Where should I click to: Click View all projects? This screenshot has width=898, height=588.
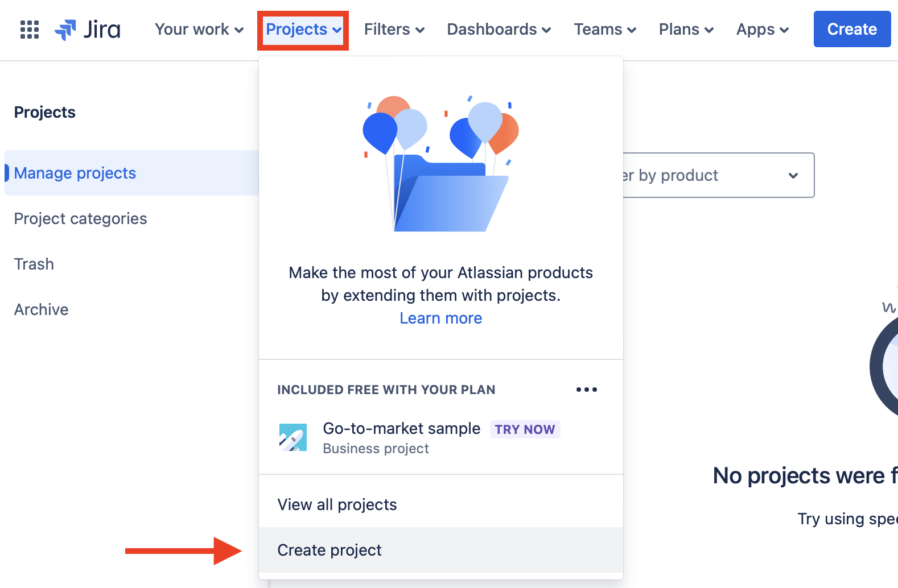pyautogui.click(x=337, y=504)
